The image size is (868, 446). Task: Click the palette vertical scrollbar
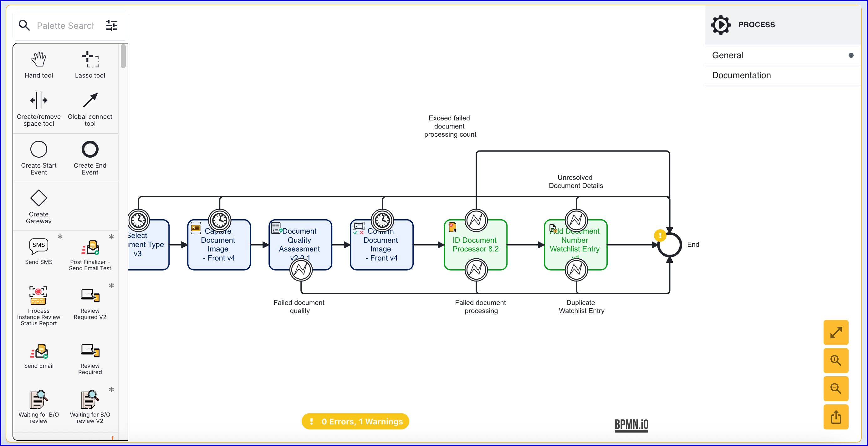pyautogui.click(x=123, y=56)
